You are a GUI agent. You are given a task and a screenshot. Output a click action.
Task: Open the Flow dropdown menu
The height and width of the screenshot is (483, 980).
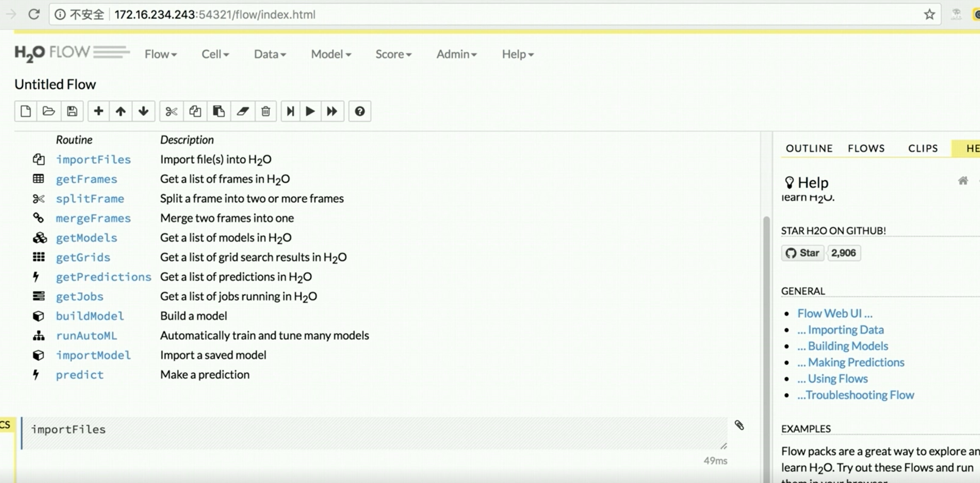pos(161,54)
